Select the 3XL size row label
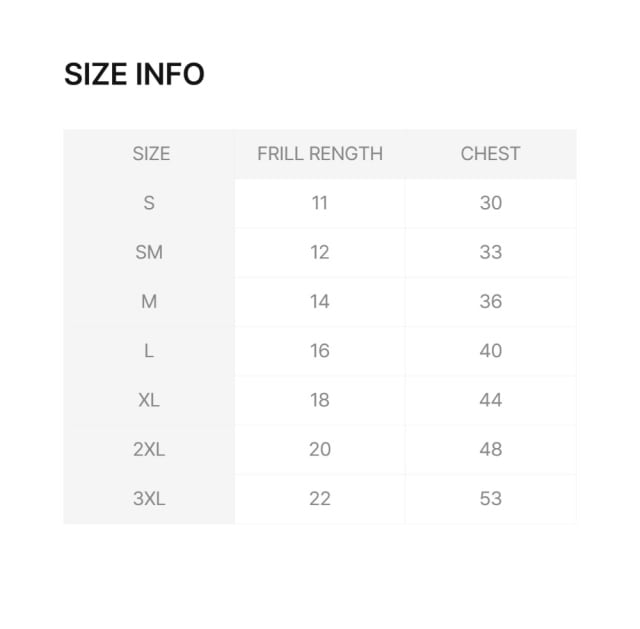The image size is (640, 629). [x=149, y=498]
